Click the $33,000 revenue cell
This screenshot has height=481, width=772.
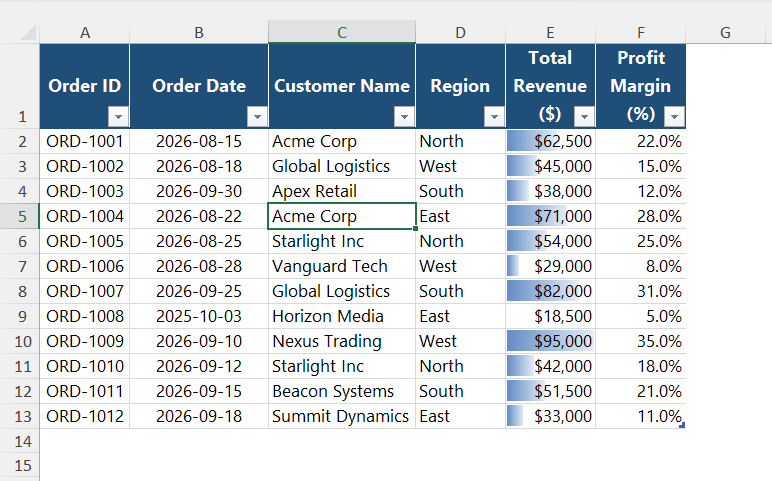(x=550, y=416)
